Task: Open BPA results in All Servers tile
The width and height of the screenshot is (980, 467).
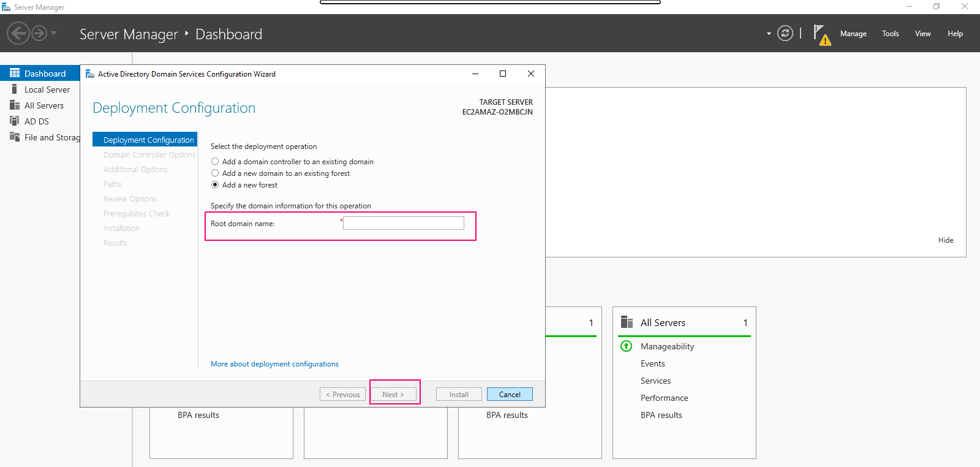Action: click(x=661, y=415)
